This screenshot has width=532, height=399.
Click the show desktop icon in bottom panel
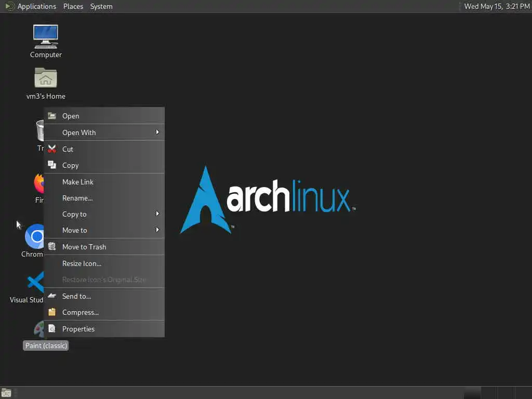click(x=6, y=393)
